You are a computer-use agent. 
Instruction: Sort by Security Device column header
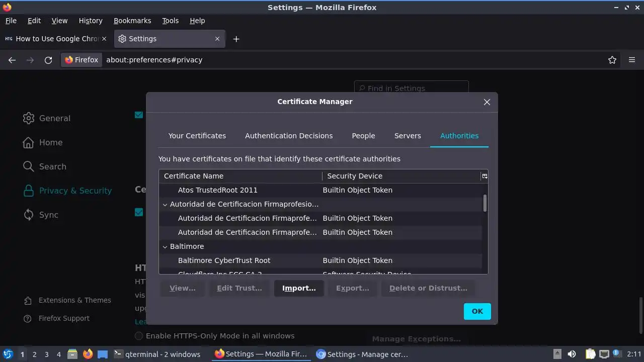pyautogui.click(x=401, y=176)
